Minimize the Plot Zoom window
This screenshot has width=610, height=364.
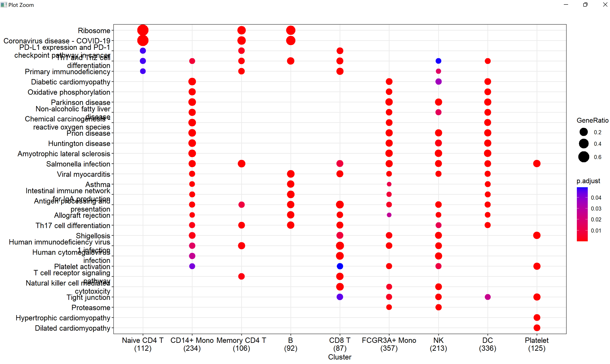tap(566, 5)
